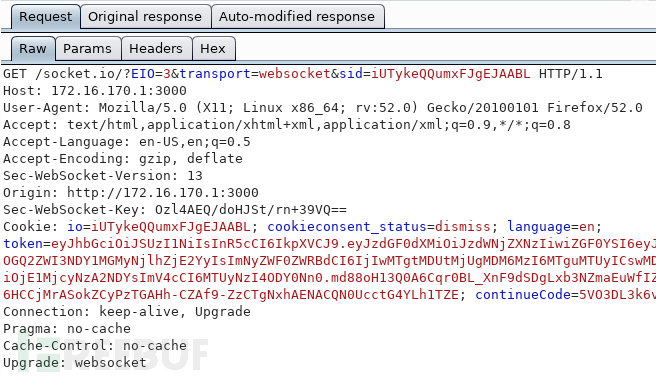This screenshot has height=379, width=656.
Task: Click the User-Agent header line
Action: (323, 108)
